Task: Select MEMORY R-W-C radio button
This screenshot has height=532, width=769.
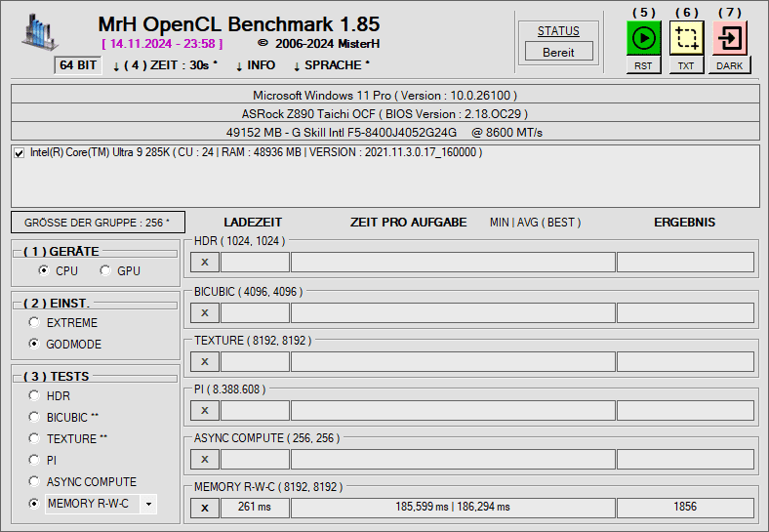Action: click(x=34, y=504)
